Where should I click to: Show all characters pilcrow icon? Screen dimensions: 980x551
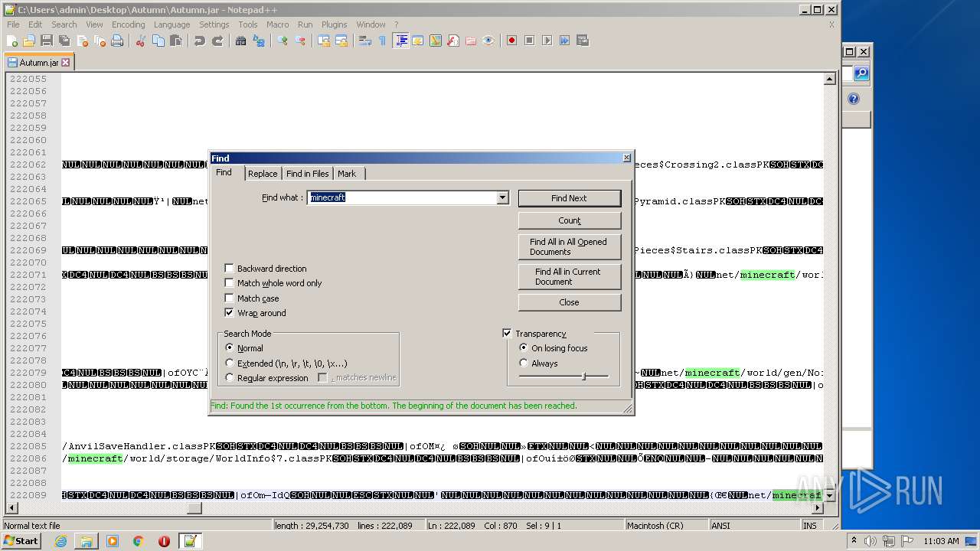point(383,41)
